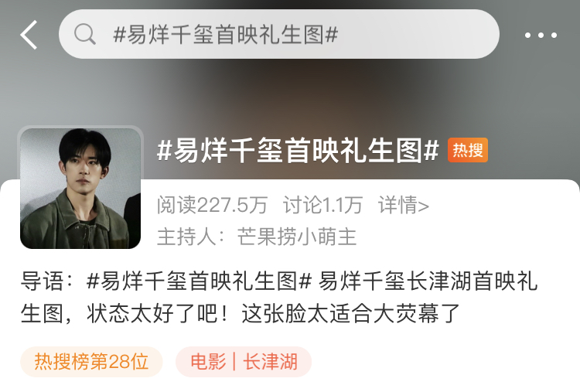580x392 pixels.
Task: Focus the search field containing #易烊千玺首映礼生图#
Action: [x=279, y=34]
